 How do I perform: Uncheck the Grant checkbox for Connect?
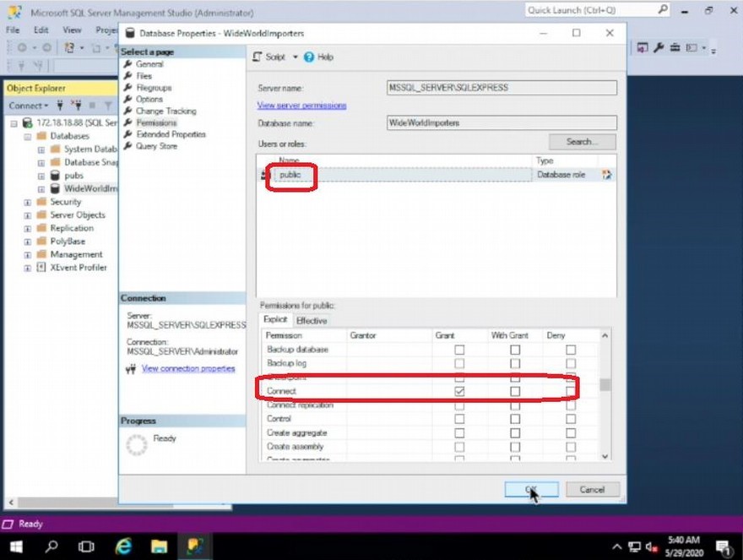(x=460, y=390)
